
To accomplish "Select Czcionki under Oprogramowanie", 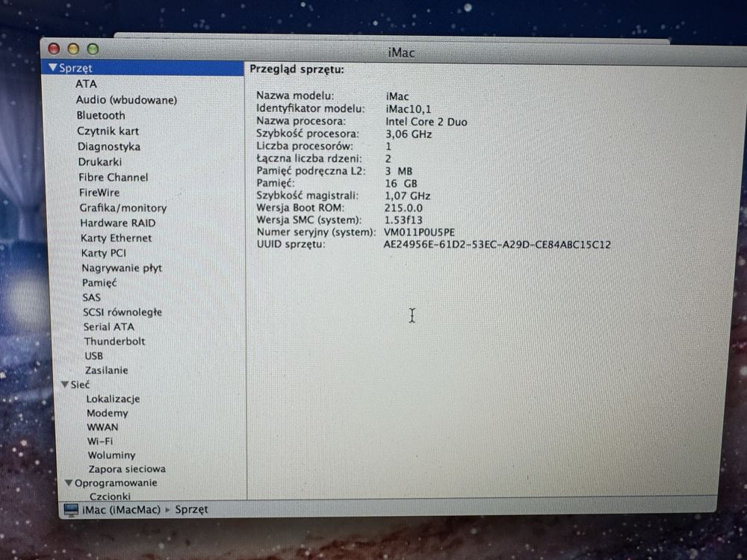I will tap(110, 497).
